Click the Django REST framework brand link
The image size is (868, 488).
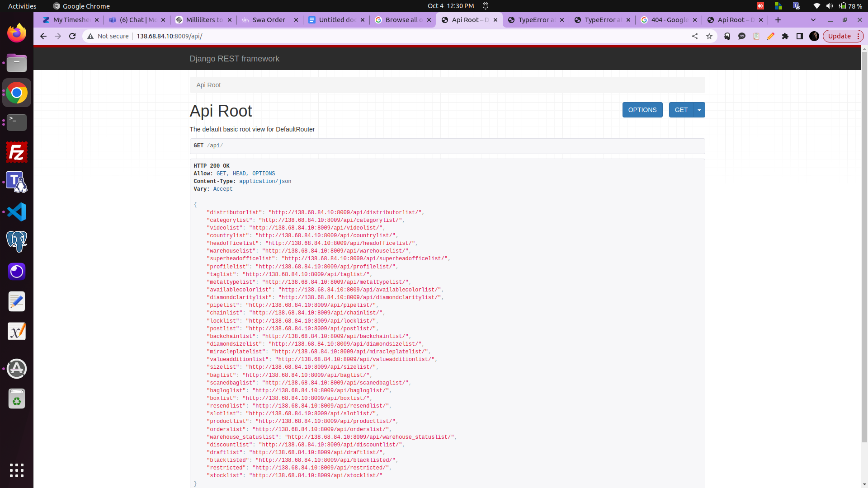(234, 59)
